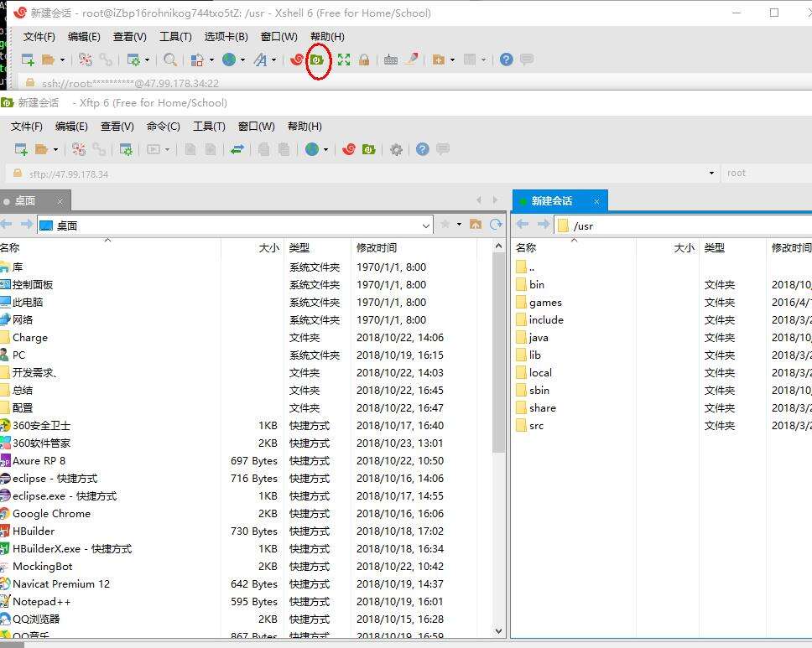
Task: Expand the favorites star dropdown in local pane
Action: tap(459, 225)
